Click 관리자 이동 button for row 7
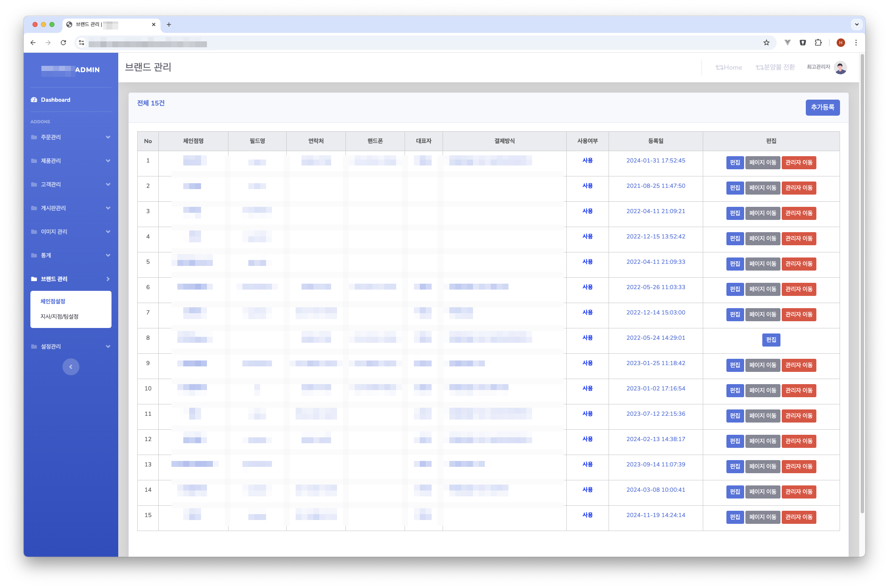The height and width of the screenshot is (588, 889). (x=799, y=314)
